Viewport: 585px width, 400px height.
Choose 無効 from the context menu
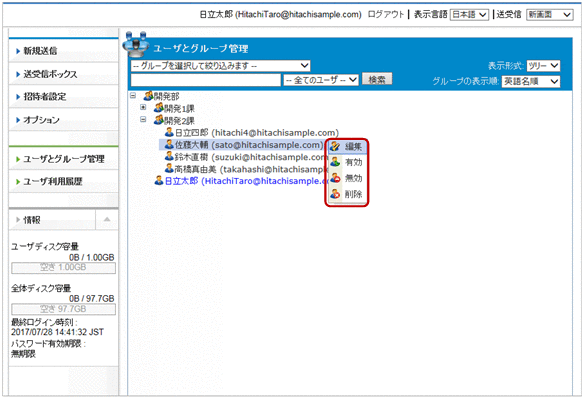(347, 178)
